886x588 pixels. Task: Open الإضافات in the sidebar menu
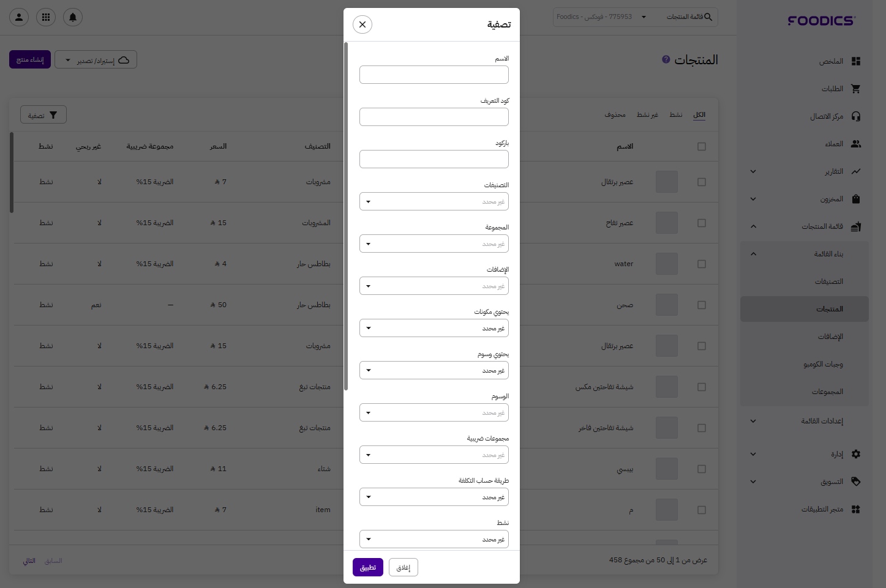coord(830,337)
